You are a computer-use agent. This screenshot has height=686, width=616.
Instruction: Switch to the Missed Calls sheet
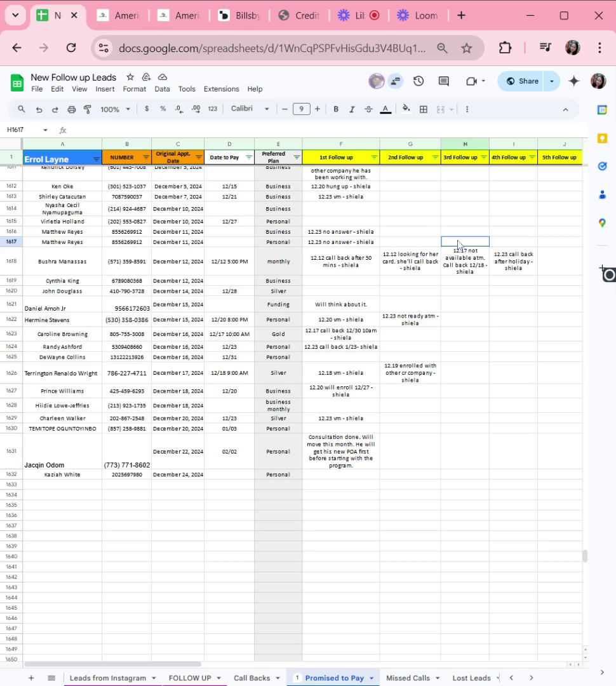408,678
